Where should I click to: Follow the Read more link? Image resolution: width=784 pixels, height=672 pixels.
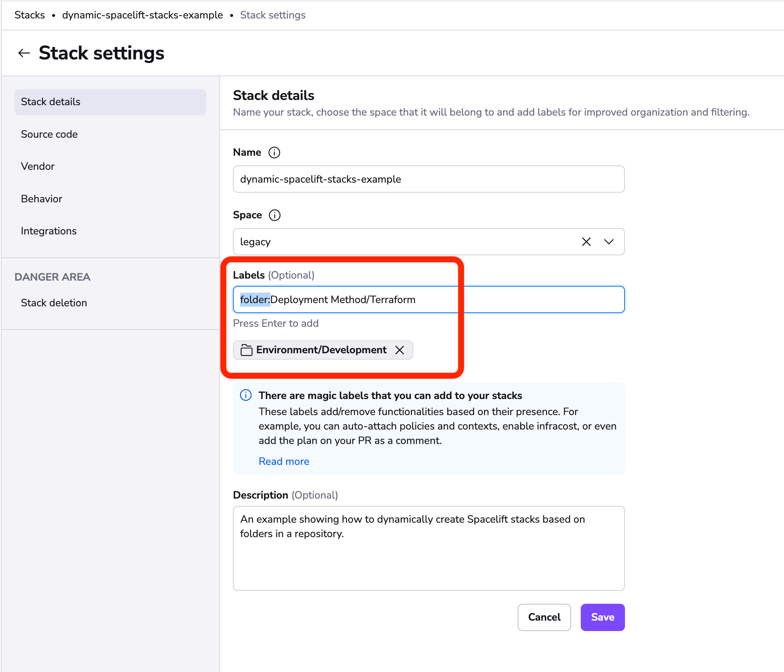coord(284,461)
